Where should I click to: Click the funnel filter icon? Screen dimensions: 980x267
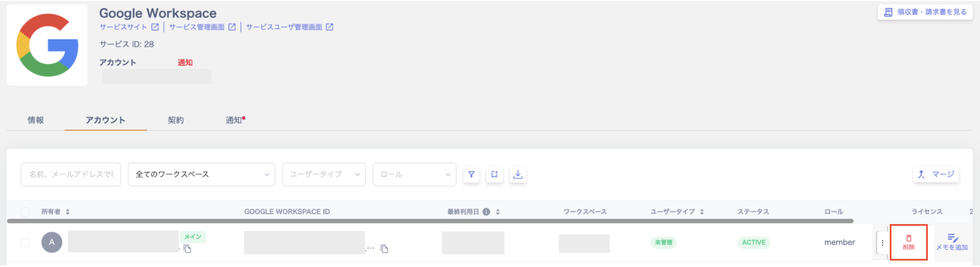[471, 175]
